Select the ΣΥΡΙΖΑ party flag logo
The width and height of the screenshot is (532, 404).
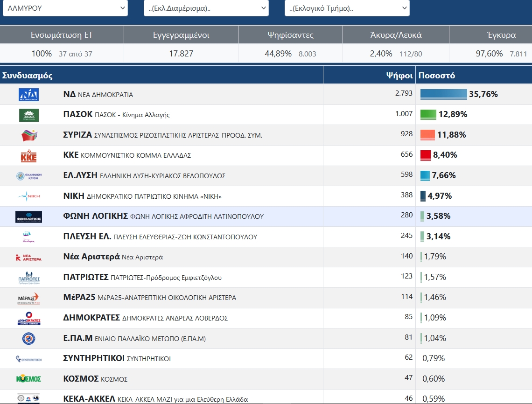tap(28, 135)
